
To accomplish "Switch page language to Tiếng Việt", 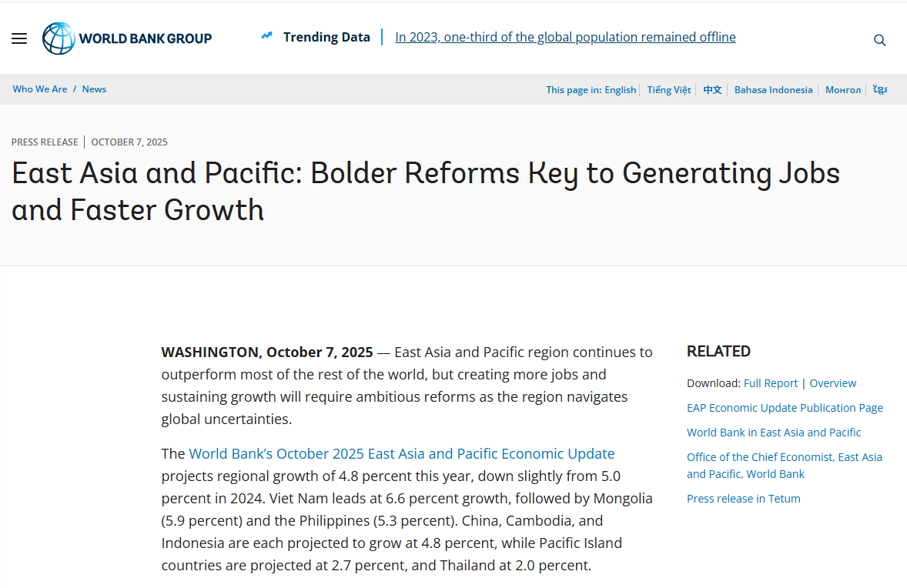I will [668, 90].
